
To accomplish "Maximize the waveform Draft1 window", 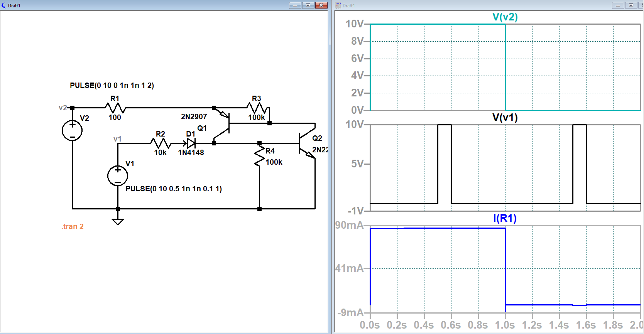I will click(631, 5).
